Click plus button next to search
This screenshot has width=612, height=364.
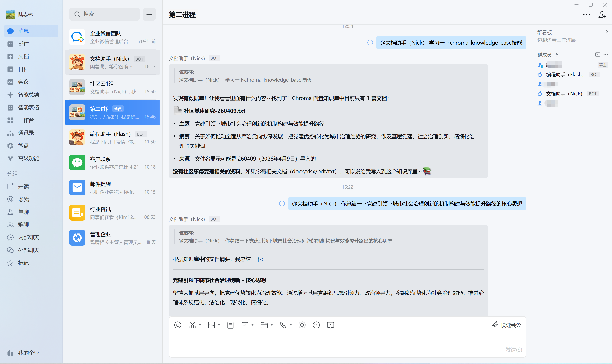point(149,14)
